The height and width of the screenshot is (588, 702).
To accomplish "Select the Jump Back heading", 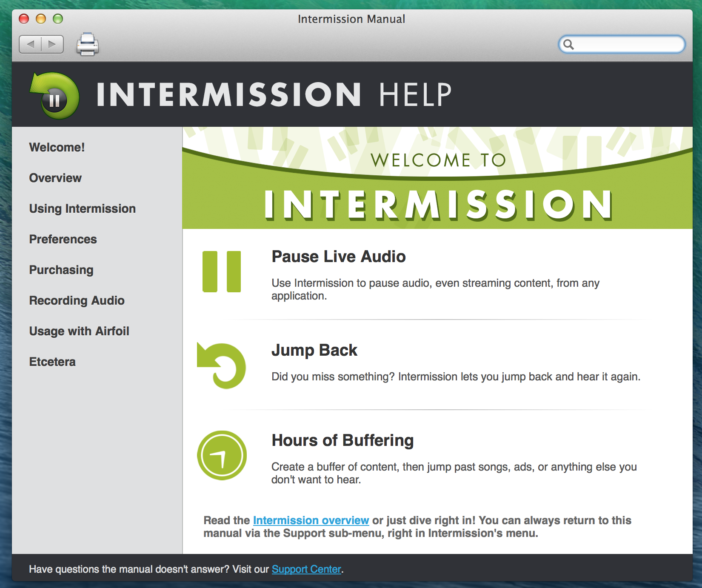I will coord(314,350).
